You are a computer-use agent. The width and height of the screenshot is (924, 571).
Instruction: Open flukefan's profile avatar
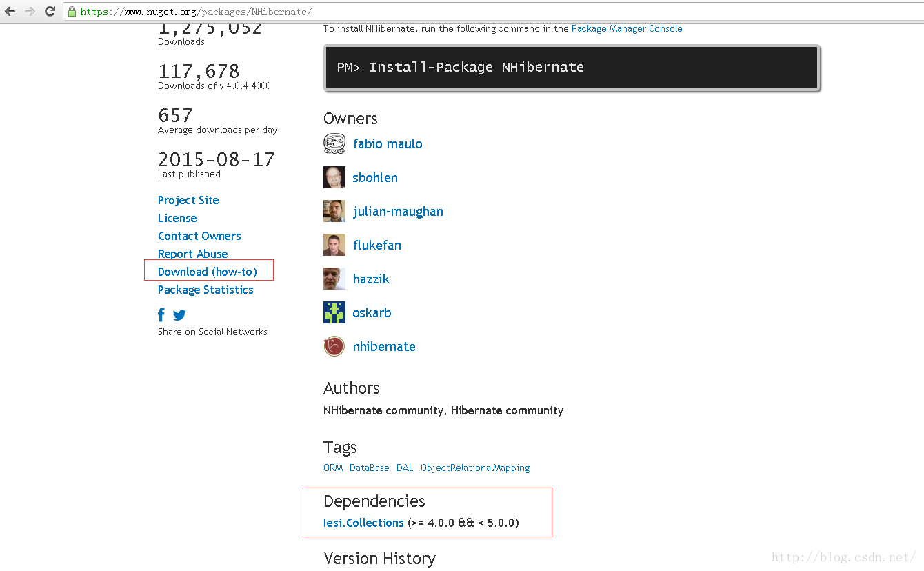click(334, 245)
